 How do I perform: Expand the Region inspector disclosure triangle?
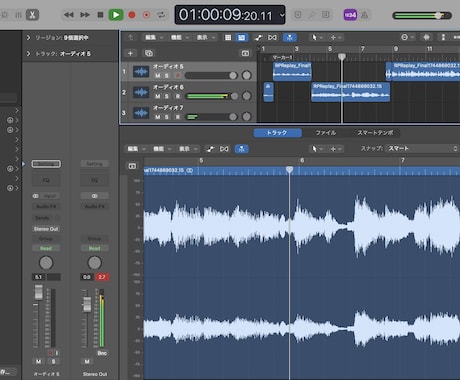pyautogui.click(x=28, y=38)
